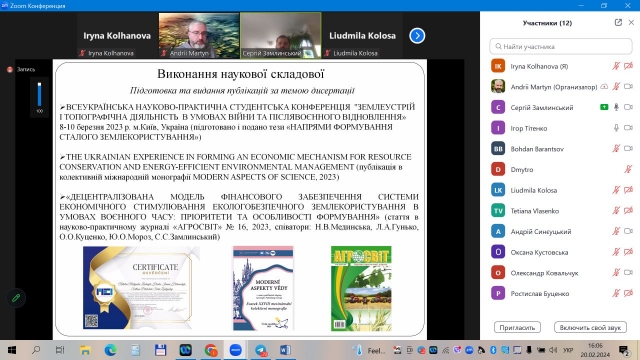Select Сергій Замлинський in participants list
640x360 pixels.
(561, 107)
